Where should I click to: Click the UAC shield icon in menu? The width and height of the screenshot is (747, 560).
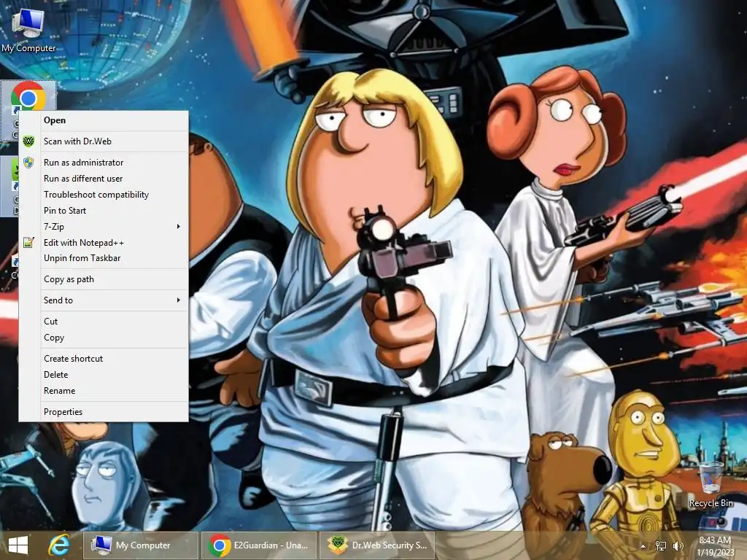(x=28, y=163)
